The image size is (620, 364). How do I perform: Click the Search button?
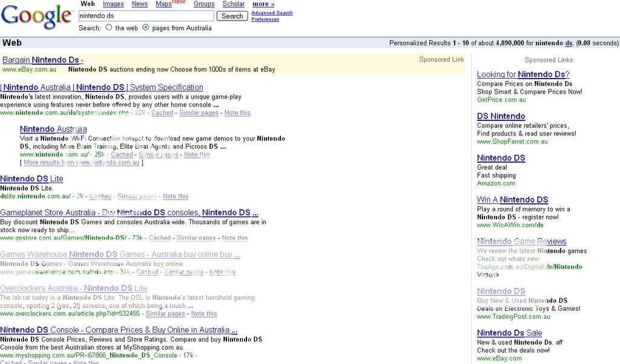[232, 16]
